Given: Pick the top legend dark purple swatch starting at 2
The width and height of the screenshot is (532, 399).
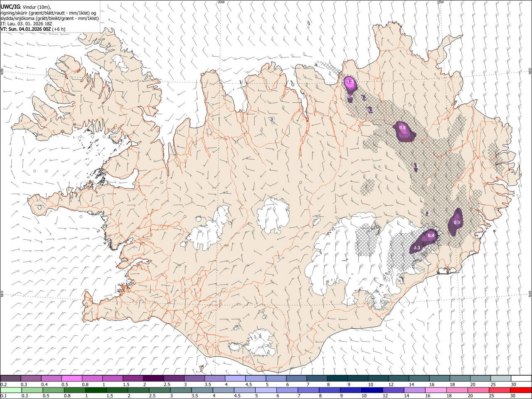Looking at the screenshot, I should point(153,379).
